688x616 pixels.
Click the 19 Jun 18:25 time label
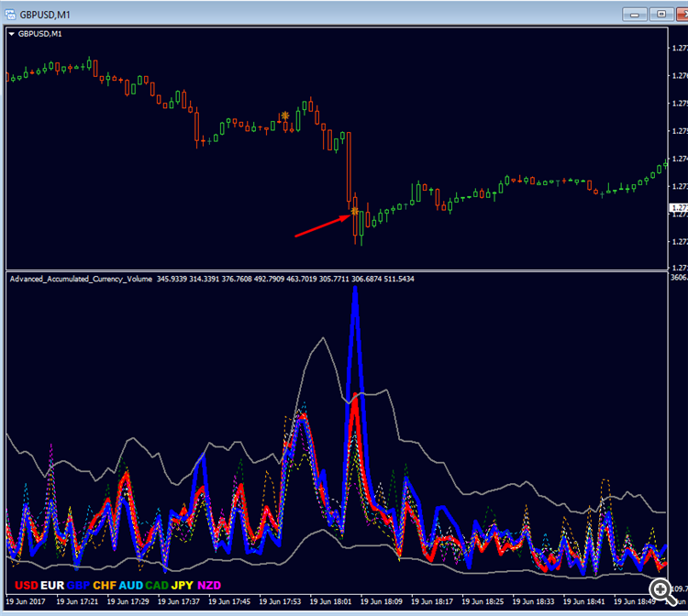pyautogui.click(x=483, y=601)
